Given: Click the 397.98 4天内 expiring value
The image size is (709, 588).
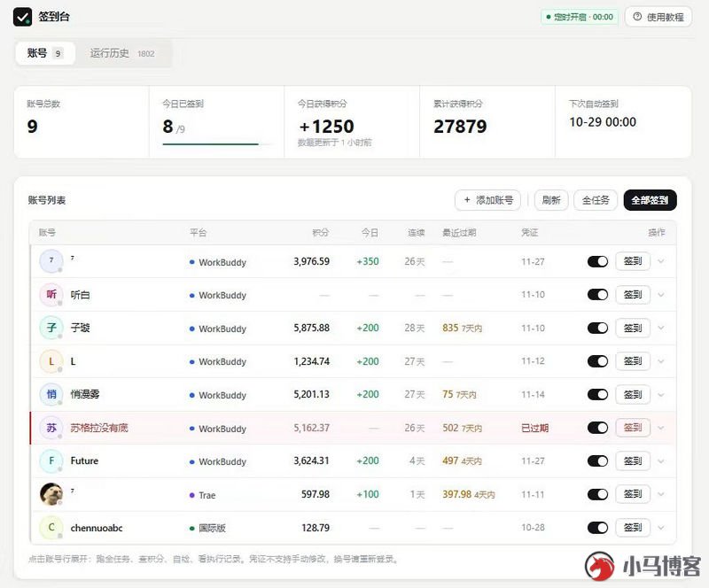Looking at the screenshot, I should 469,494.
